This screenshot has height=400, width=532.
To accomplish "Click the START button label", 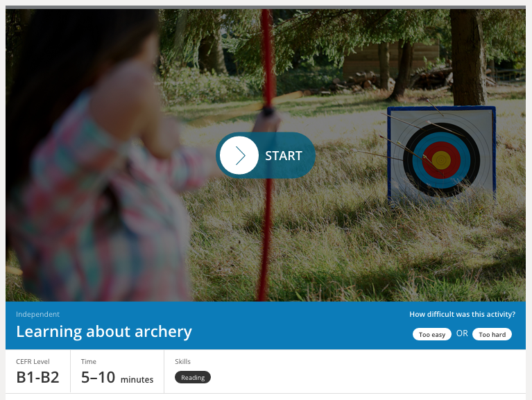I will tap(284, 156).
